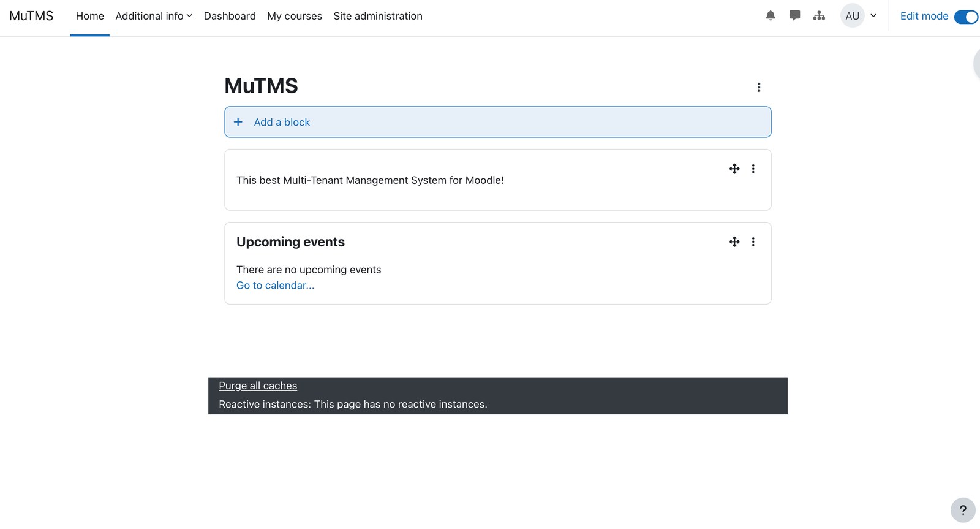Open Site administration in the navigation
Screen dimensions: 980x529
378,16
